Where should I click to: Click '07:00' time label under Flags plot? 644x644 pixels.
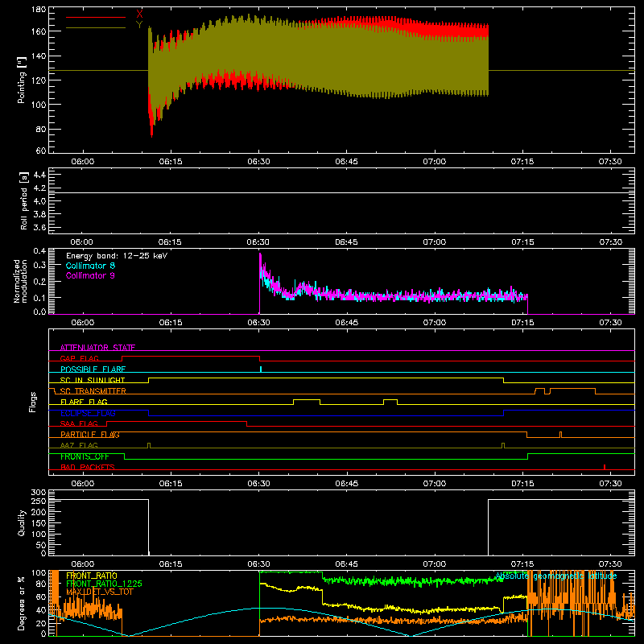(434, 484)
